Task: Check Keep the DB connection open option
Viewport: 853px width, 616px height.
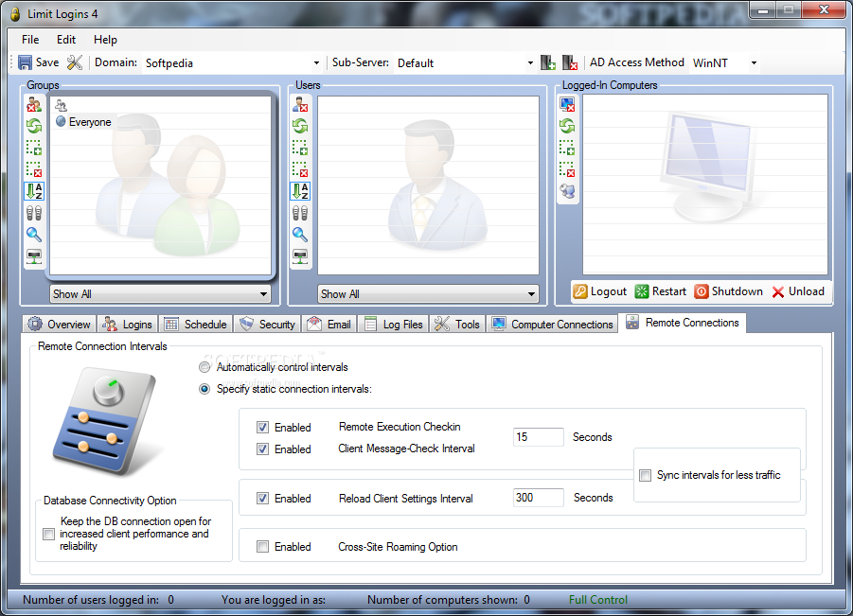Action: click(x=49, y=534)
